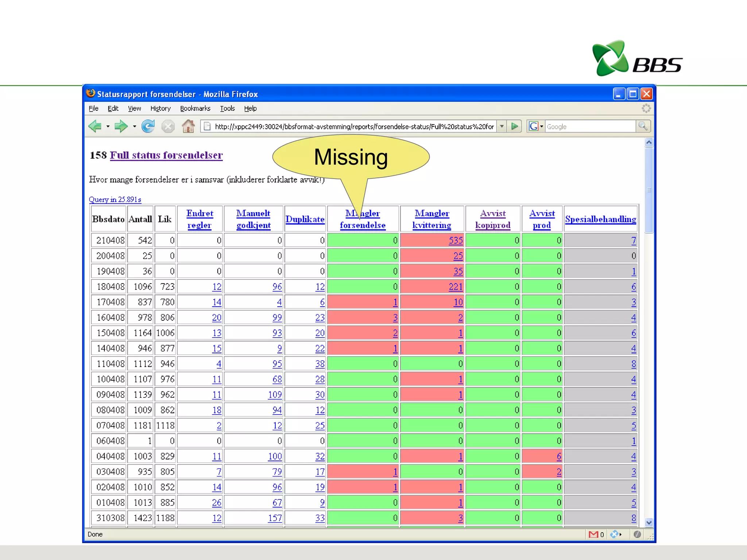Click the Query in 25.891s link

115,199
